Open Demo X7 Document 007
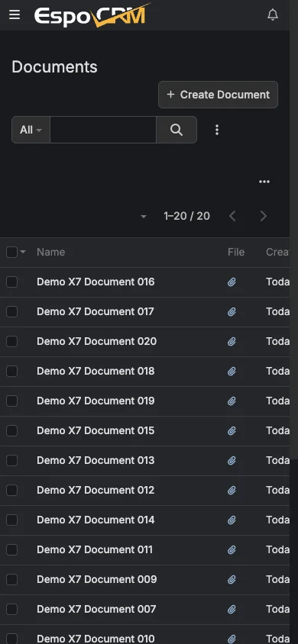 click(96, 609)
